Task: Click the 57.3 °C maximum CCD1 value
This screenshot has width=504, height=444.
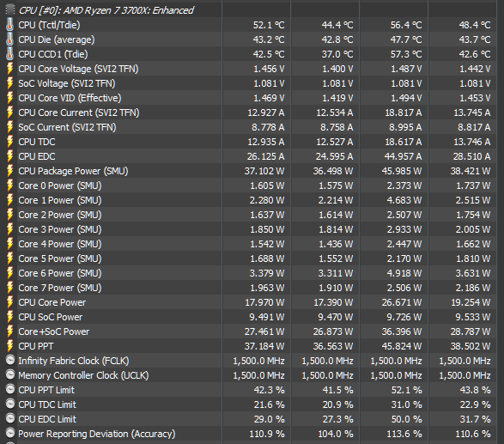Action: pyautogui.click(x=406, y=54)
